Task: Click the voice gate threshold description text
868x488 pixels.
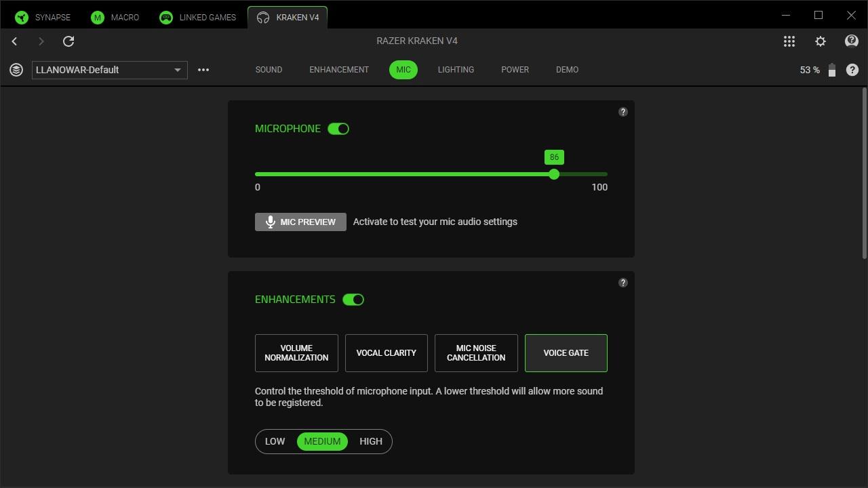Action: click(x=429, y=396)
